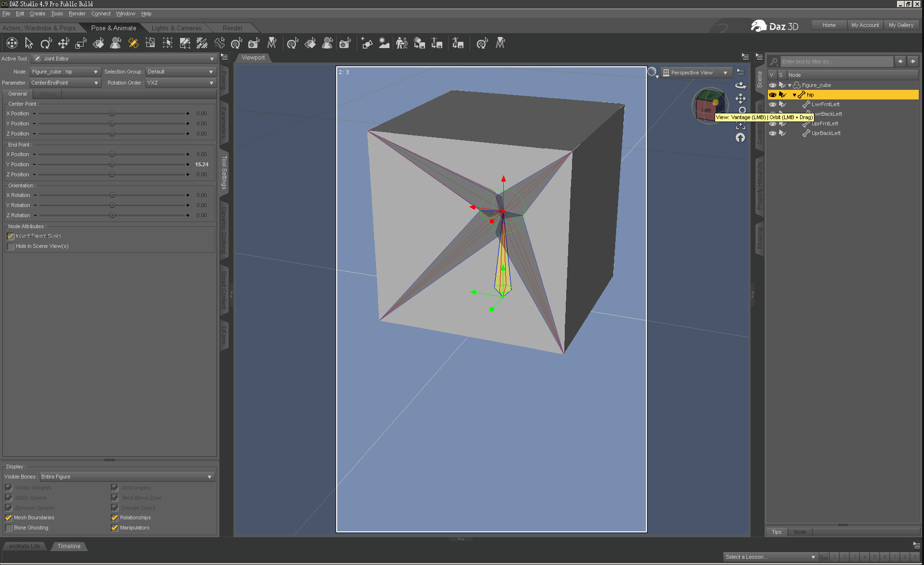Enable Hide in Scene View(s) checkbox
Screen dimensions: 924x565
click(x=11, y=246)
